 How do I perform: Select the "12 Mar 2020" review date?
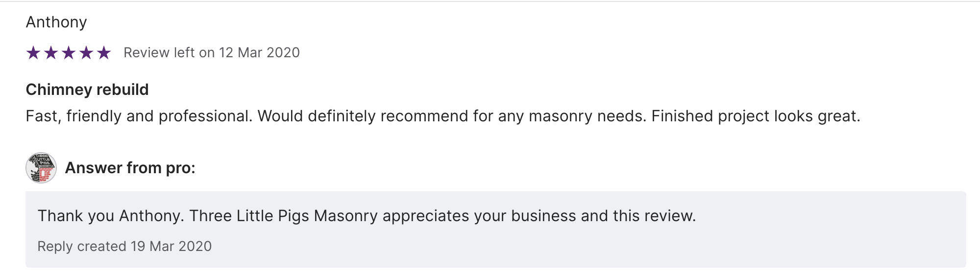[x=259, y=53]
